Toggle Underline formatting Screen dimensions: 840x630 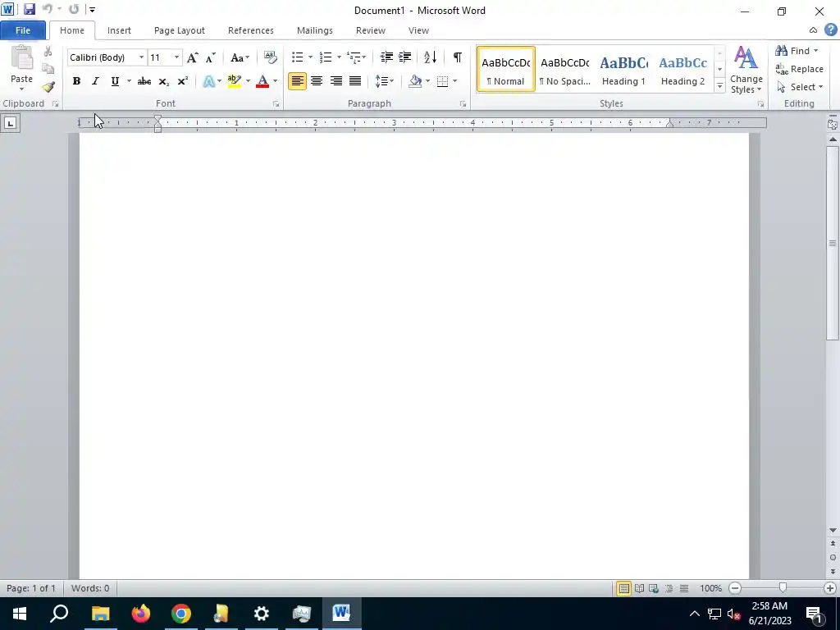[x=115, y=81]
